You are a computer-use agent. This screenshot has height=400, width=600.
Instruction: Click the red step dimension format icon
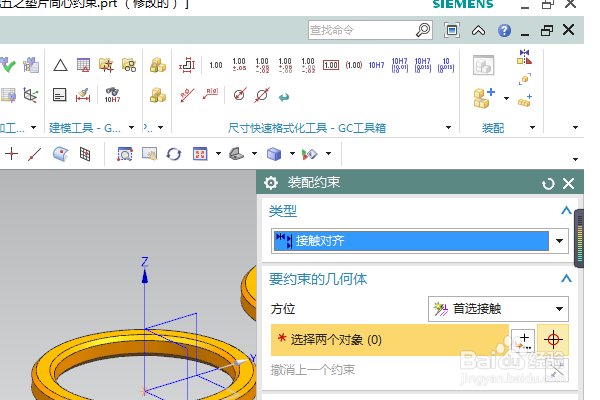(x=187, y=65)
